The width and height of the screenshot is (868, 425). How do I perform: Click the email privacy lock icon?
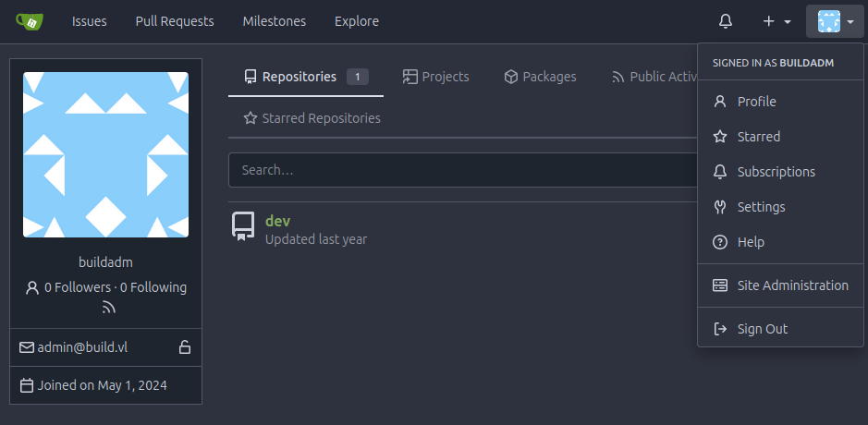(185, 347)
